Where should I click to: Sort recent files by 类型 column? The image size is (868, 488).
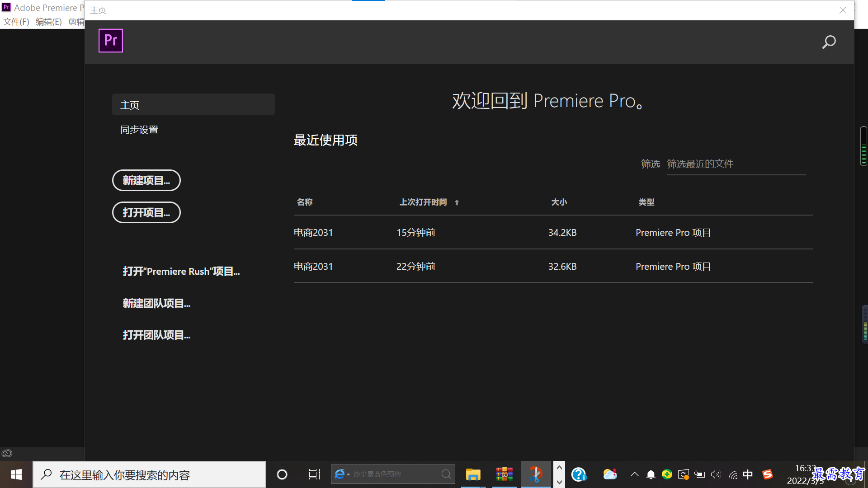[646, 202]
